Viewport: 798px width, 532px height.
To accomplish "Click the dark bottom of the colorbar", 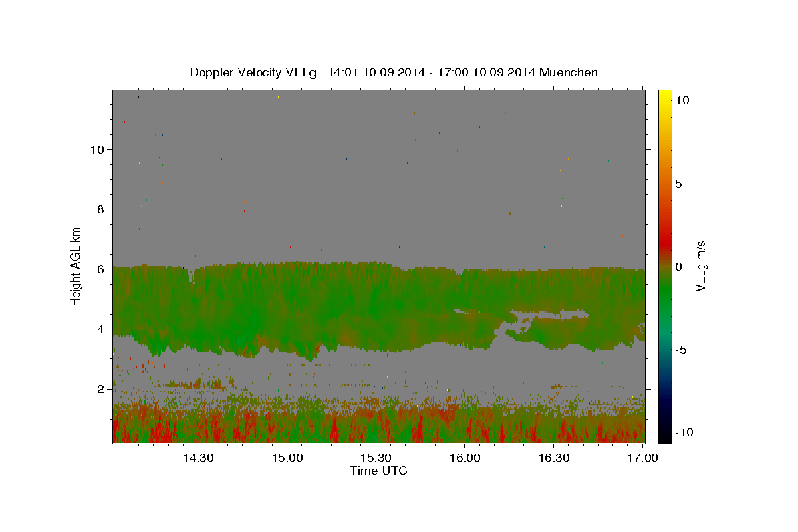I will pyautogui.click(x=665, y=432).
